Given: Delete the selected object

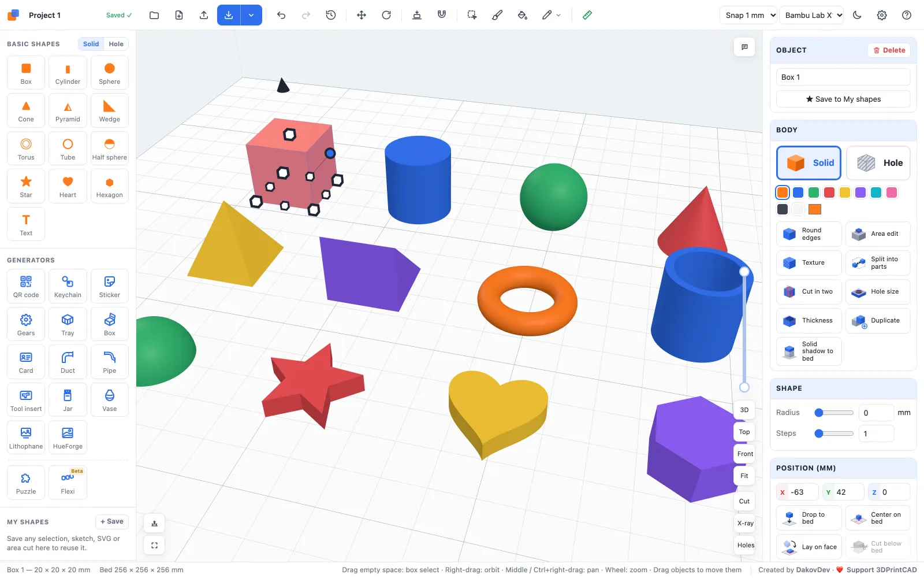Looking at the screenshot, I should (x=889, y=50).
